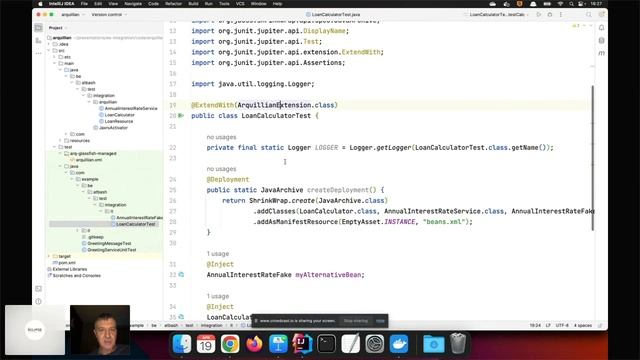The height and width of the screenshot is (360, 640).
Task: Open the Build menu
Action: click(x=193, y=4)
